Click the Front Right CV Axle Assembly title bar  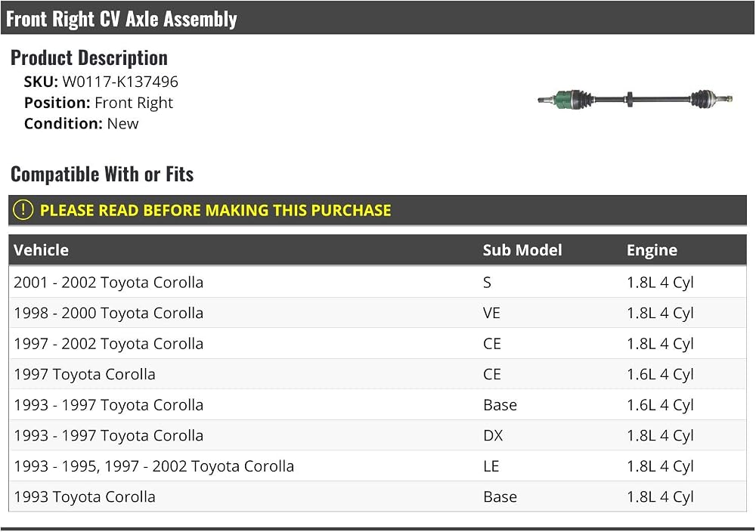pos(377,18)
